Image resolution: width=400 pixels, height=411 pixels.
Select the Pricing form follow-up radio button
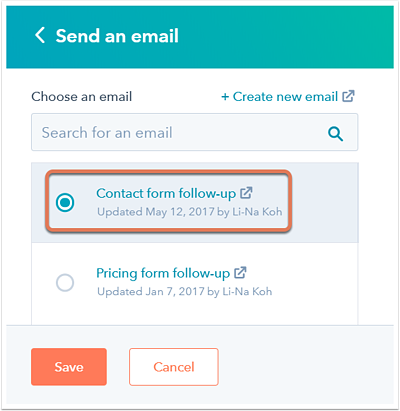[65, 283]
